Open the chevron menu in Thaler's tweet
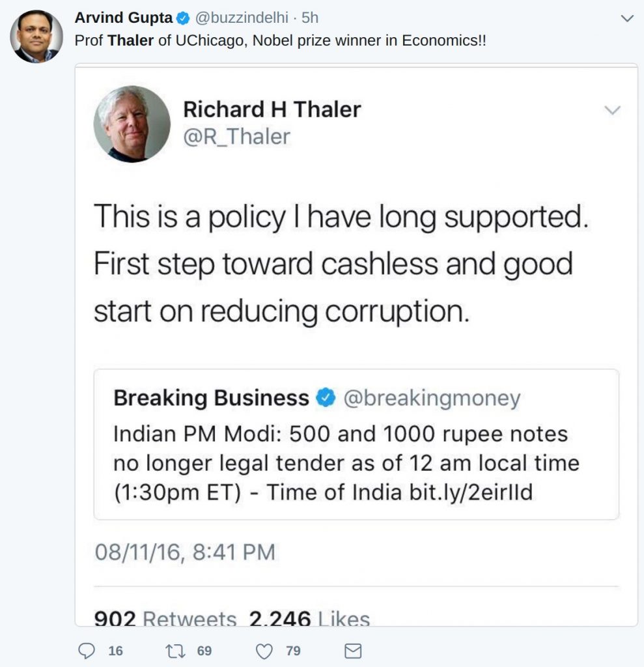This screenshot has height=667, width=644. tap(612, 111)
